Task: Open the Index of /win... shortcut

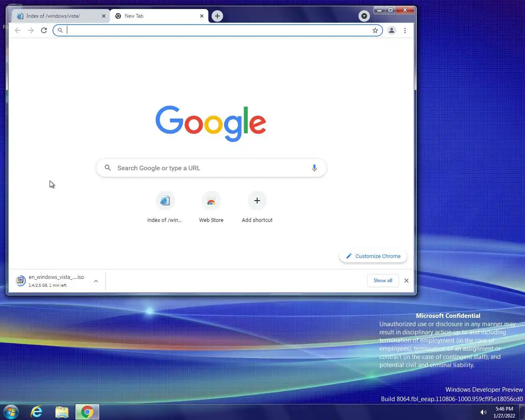Action: tap(164, 208)
